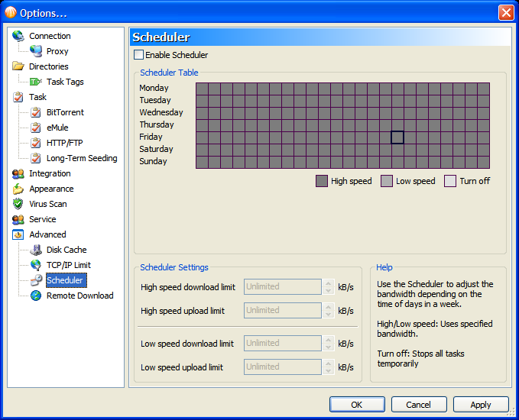The height and width of the screenshot is (420, 519).
Task: Click the Task clipboard icon
Action: point(18,97)
